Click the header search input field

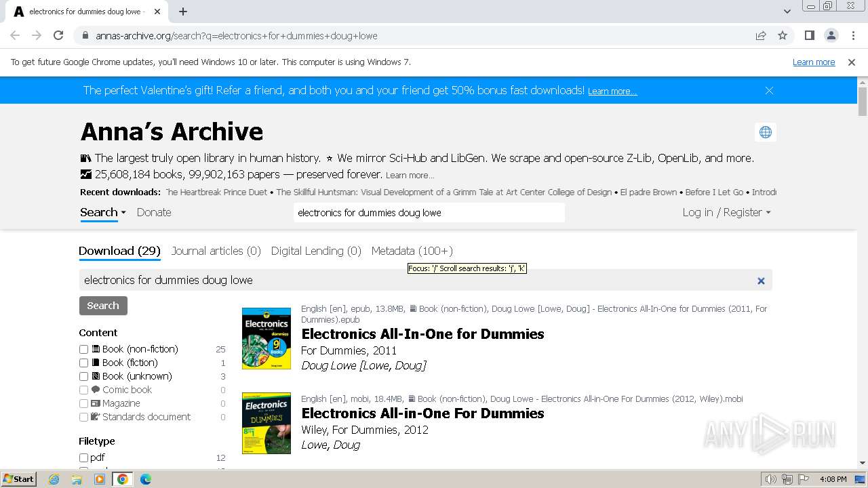[429, 213]
